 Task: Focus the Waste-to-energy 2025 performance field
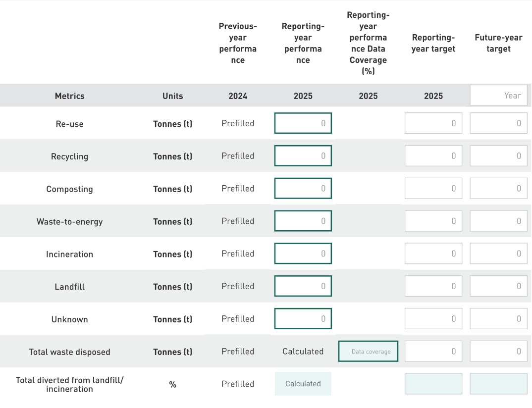303,221
